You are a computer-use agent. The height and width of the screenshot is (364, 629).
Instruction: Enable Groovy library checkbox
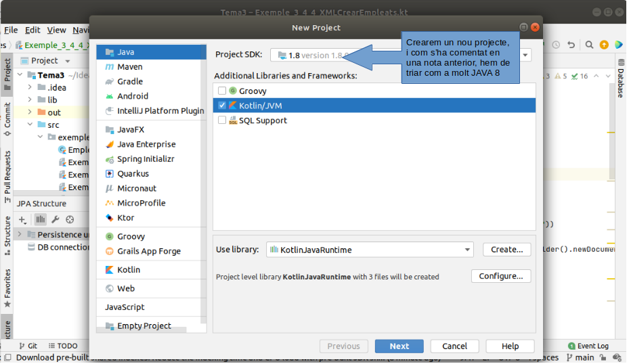[222, 91]
